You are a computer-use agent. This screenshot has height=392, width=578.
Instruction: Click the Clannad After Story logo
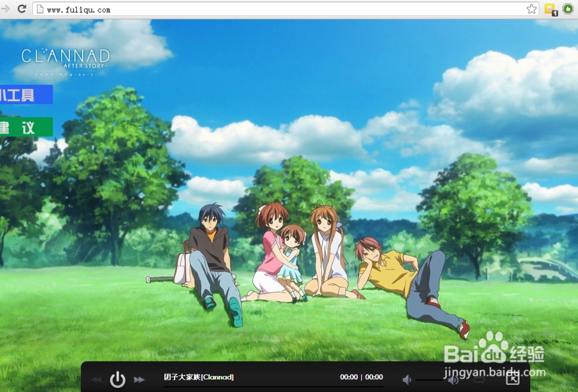65,60
